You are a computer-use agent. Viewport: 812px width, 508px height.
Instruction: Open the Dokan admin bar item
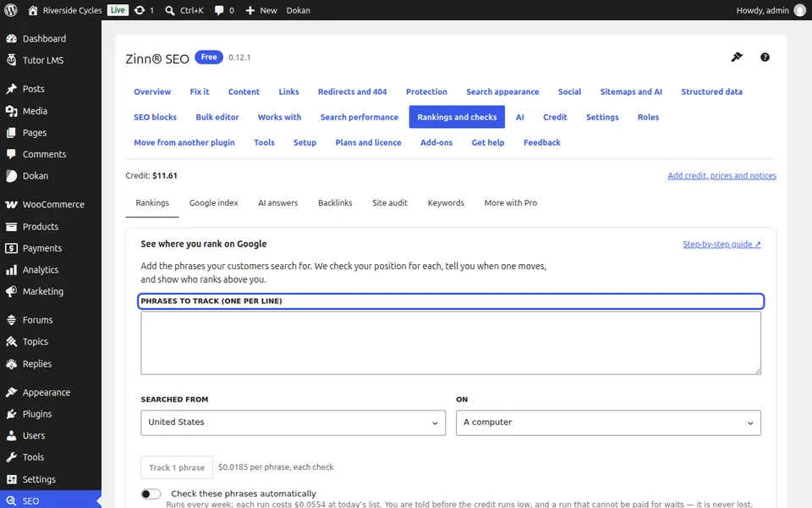click(x=299, y=10)
